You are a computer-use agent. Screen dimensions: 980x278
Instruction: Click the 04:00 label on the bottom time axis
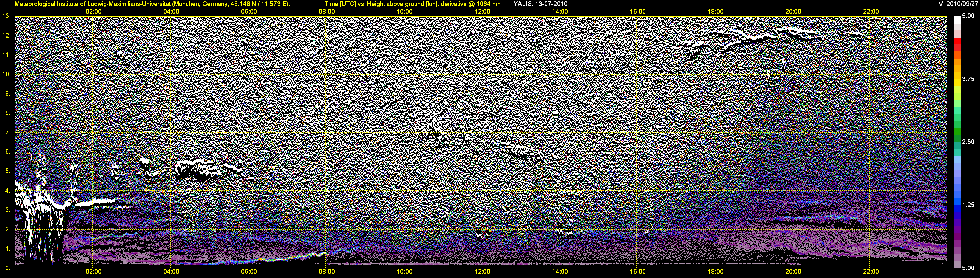tap(171, 272)
